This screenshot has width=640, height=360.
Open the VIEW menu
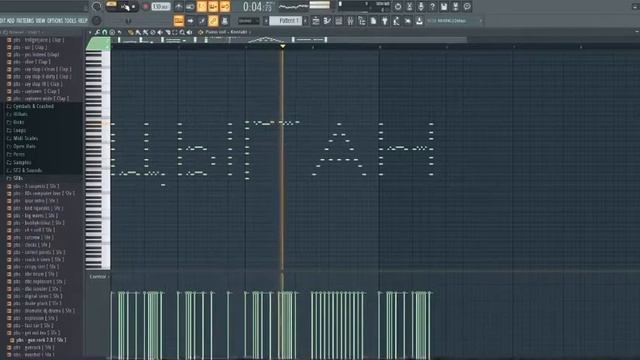coord(40,20)
